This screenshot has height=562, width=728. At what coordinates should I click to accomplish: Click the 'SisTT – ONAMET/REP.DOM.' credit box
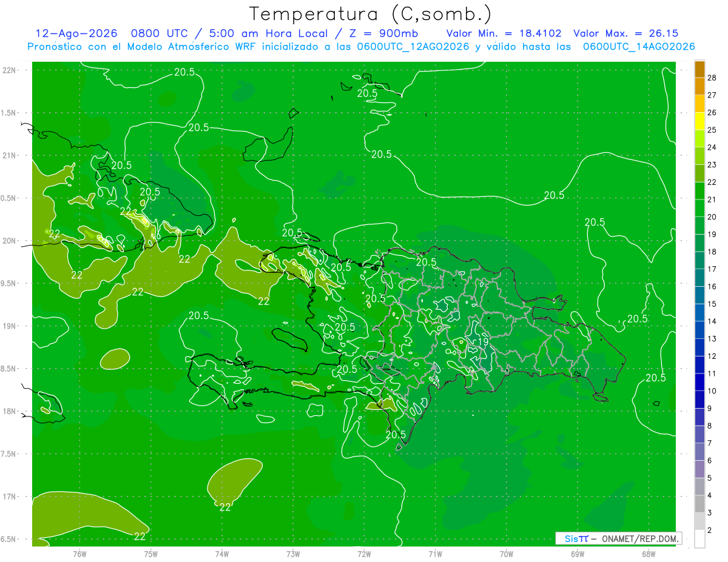(x=619, y=538)
